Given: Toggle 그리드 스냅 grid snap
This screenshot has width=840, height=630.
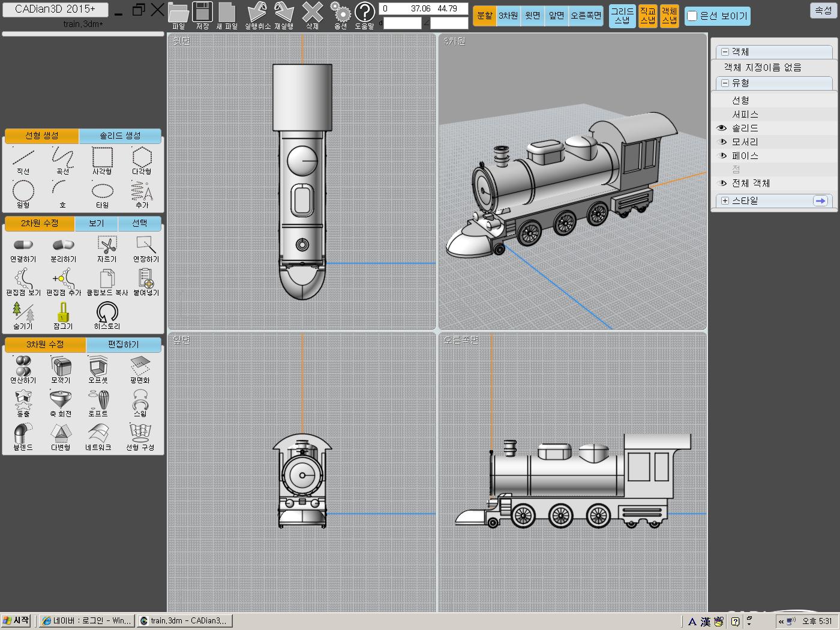Looking at the screenshot, I should click(x=622, y=16).
